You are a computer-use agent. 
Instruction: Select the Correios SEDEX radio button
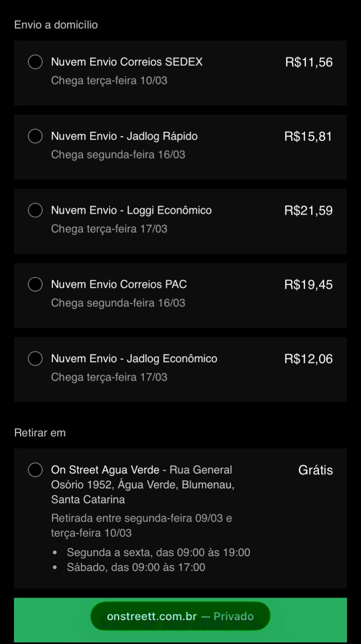pyautogui.click(x=35, y=62)
